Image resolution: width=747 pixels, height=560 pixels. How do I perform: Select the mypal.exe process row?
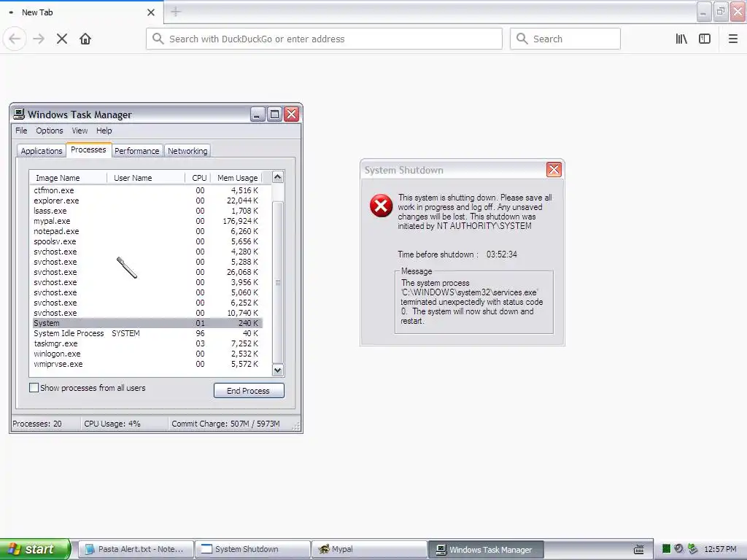click(147, 221)
